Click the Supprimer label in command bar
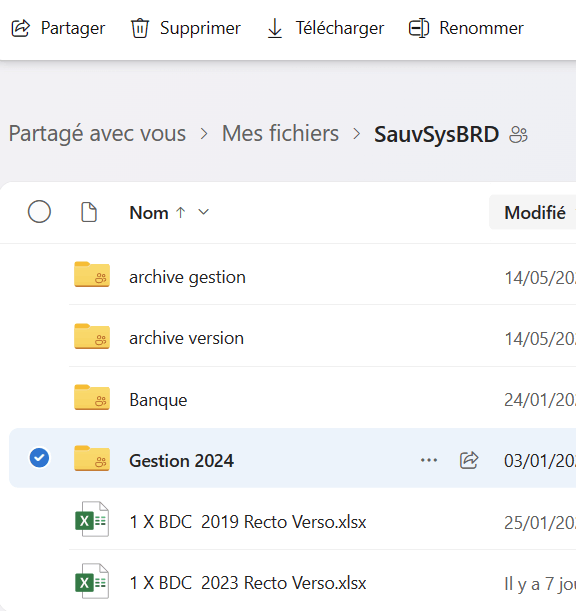The width and height of the screenshot is (576, 611). (200, 28)
